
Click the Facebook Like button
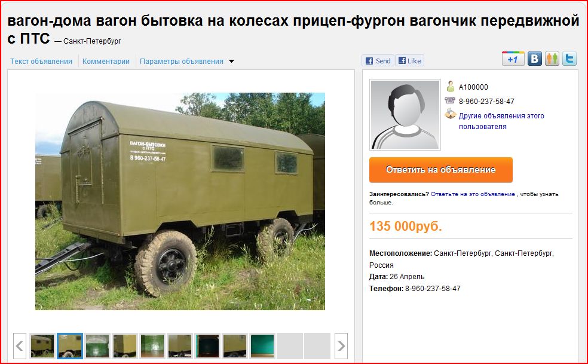pos(409,61)
